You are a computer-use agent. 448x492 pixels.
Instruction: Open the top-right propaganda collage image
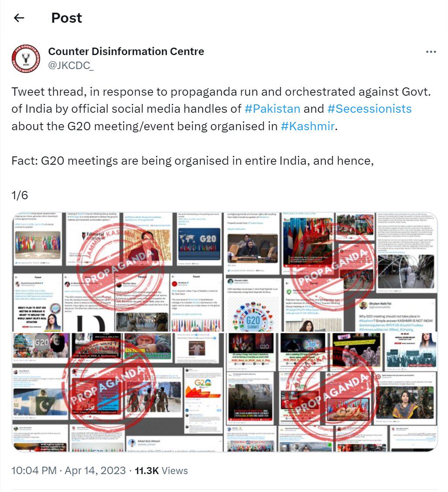point(331,272)
